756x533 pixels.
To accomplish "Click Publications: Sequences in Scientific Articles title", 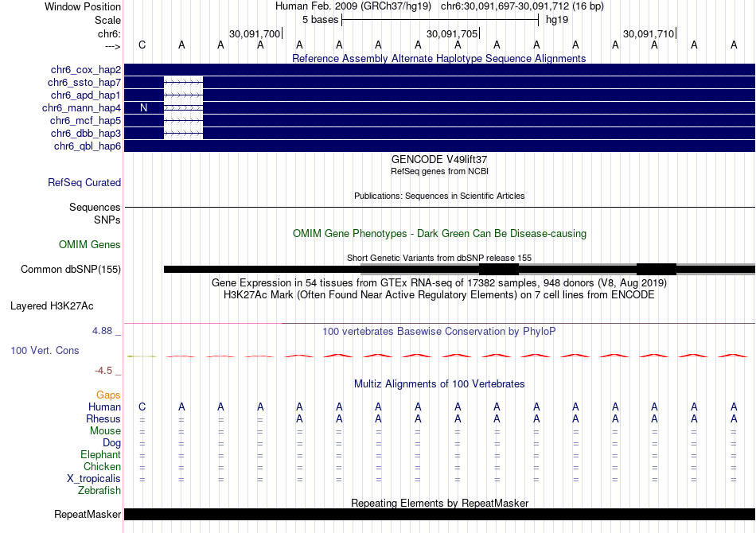I will (x=439, y=196).
